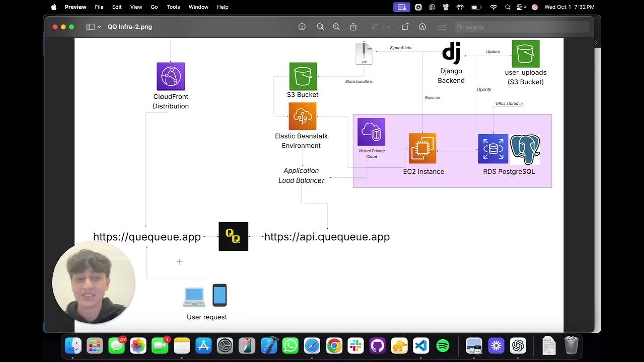Image resolution: width=644 pixels, height=362 pixels.
Task: Open the Window menu
Action: [198, 7]
